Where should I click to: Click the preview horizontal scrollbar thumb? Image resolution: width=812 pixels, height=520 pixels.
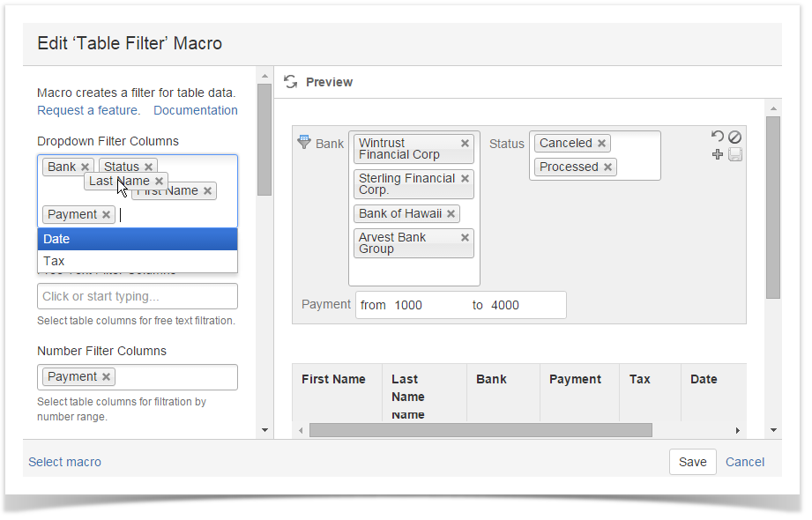pyautogui.click(x=480, y=430)
